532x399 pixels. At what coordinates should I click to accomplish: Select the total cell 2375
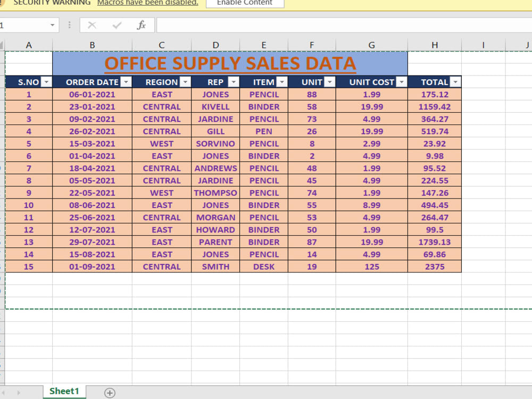435,267
